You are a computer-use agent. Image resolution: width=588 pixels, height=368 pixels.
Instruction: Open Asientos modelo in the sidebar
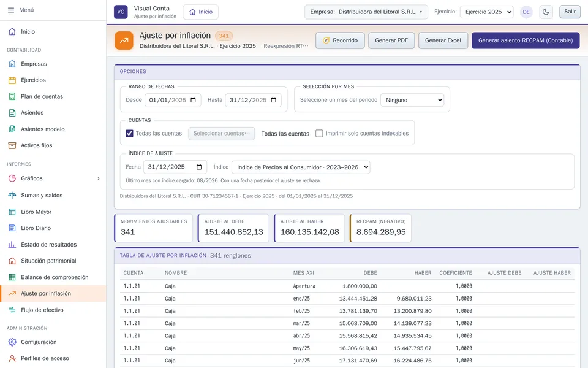coord(53,129)
